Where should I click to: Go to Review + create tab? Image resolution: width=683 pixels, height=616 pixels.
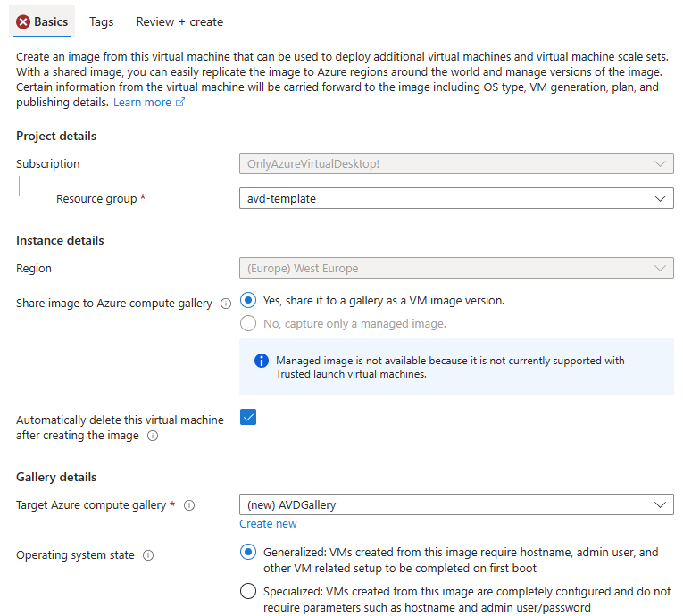click(x=179, y=21)
